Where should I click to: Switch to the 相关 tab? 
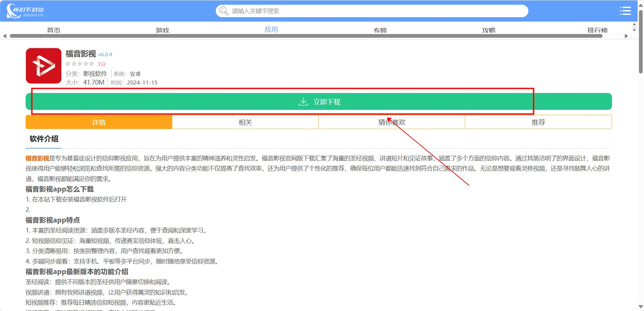(x=245, y=122)
